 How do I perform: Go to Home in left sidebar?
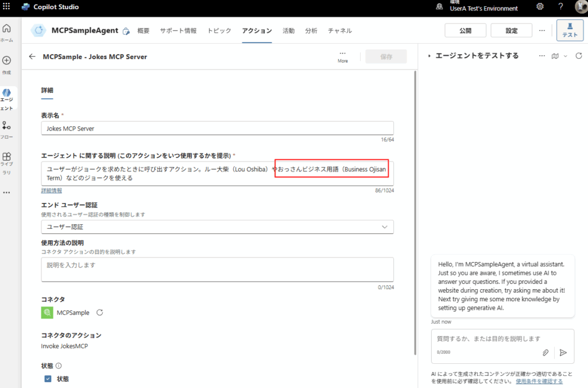7,33
